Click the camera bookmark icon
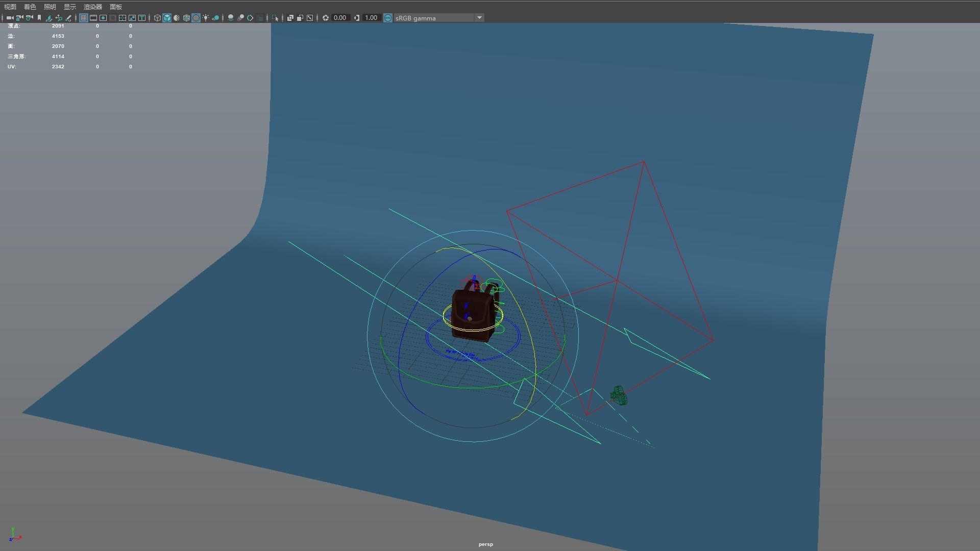 [x=39, y=18]
